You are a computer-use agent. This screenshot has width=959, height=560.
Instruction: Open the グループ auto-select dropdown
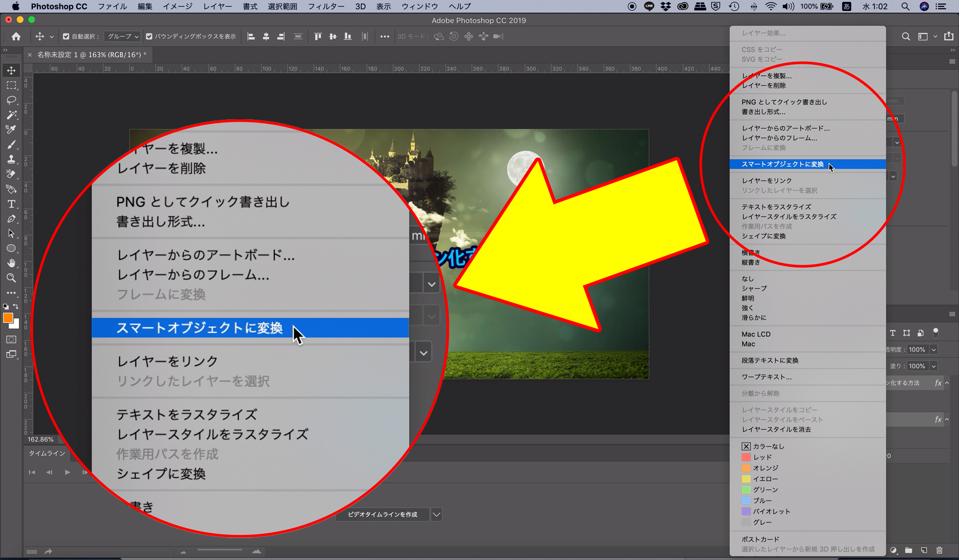click(123, 36)
